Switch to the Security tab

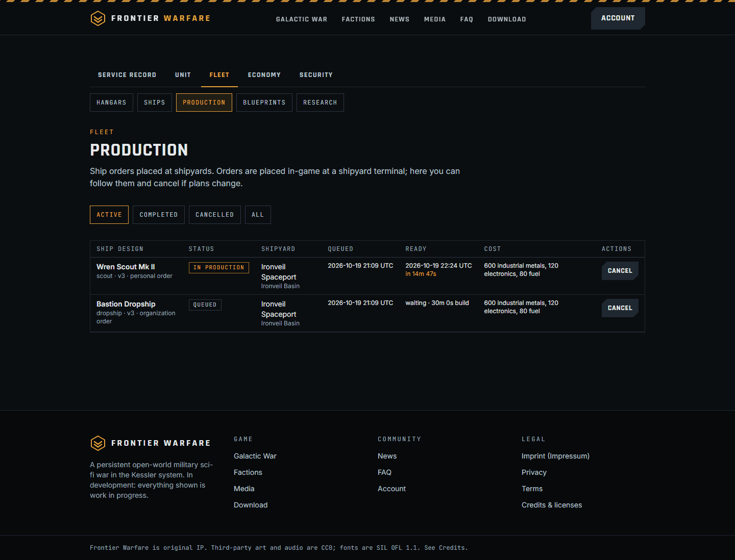pyautogui.click(x=316, y=75)
